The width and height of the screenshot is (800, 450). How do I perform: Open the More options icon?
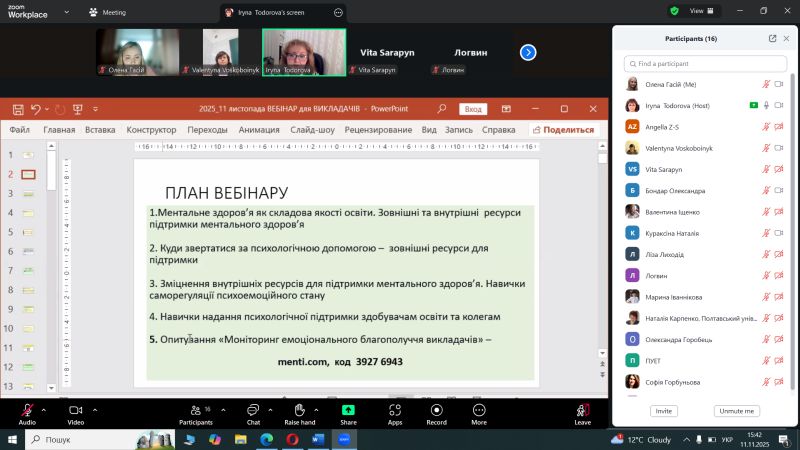(x=479, y=410)
